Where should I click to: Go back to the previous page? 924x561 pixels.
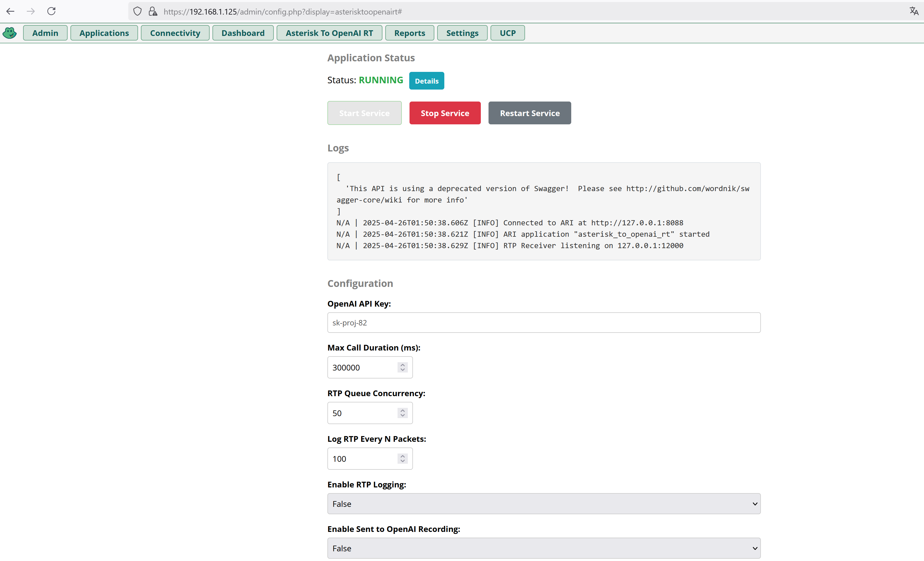coord(11,11)
